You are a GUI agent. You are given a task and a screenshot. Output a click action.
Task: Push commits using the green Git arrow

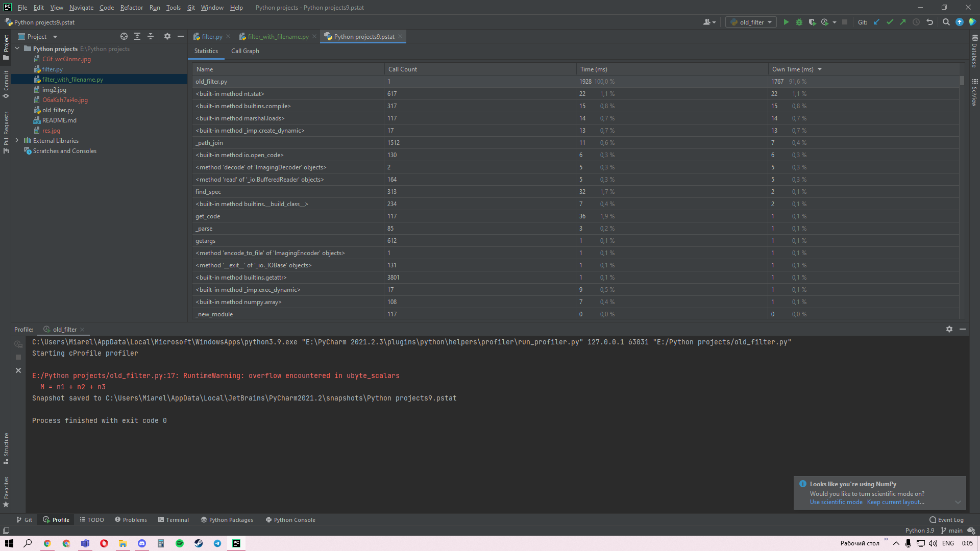(x=903, y=22)
